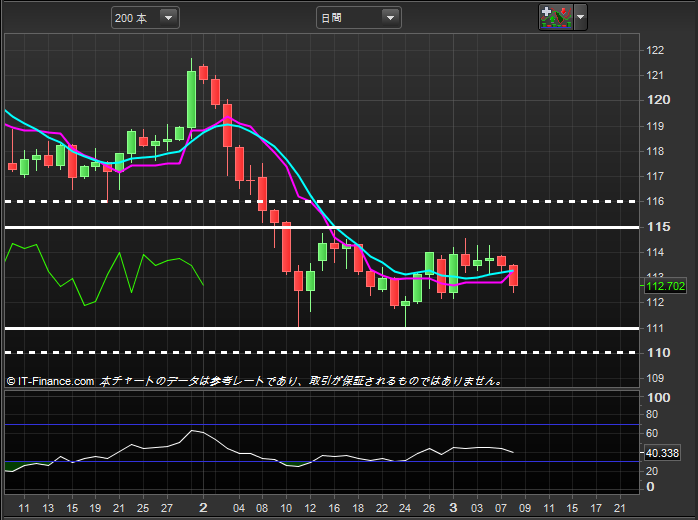
Task: Click the IT-Finance.com copyright text
Action: tap(50, 381)
